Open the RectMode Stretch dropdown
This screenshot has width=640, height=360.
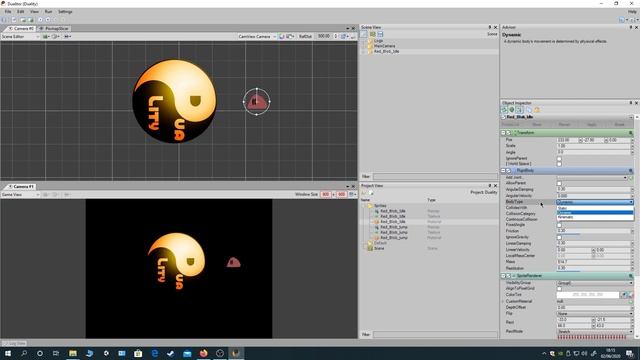point(595,331)
